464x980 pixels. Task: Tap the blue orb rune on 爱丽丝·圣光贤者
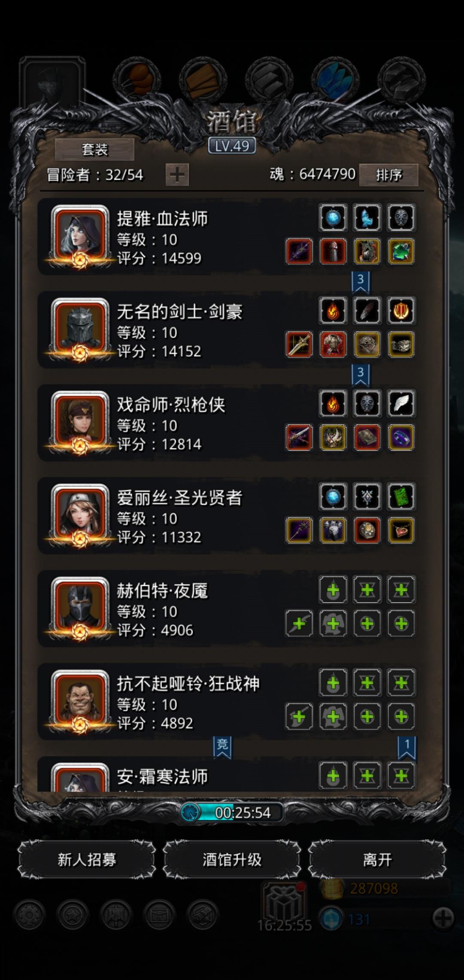(333, 497)
